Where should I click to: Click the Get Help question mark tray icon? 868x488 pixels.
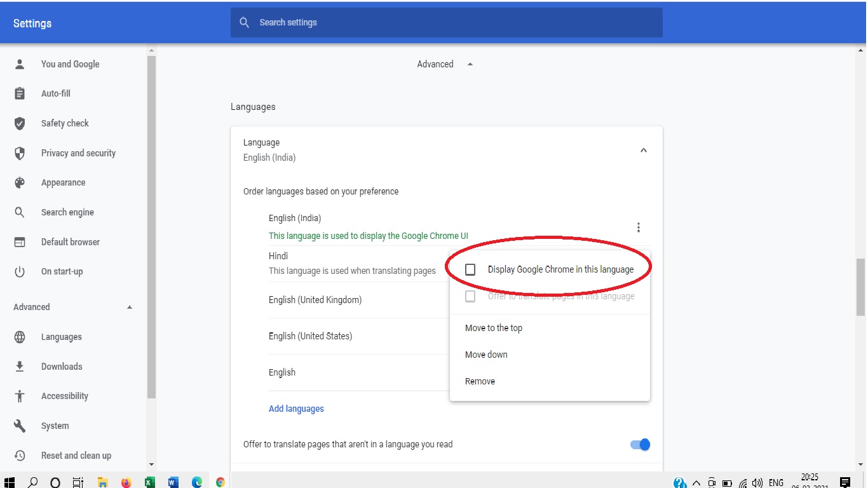click(x=680, y=483)
